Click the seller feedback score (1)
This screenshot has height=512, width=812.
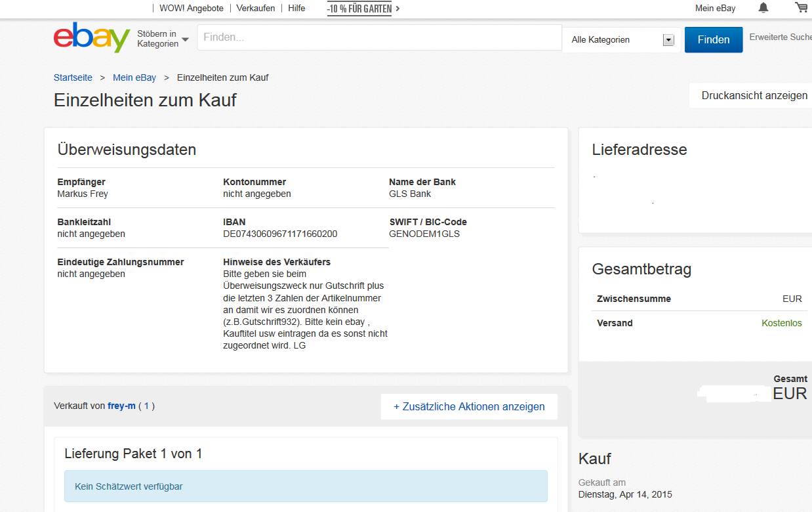point(146,406)
